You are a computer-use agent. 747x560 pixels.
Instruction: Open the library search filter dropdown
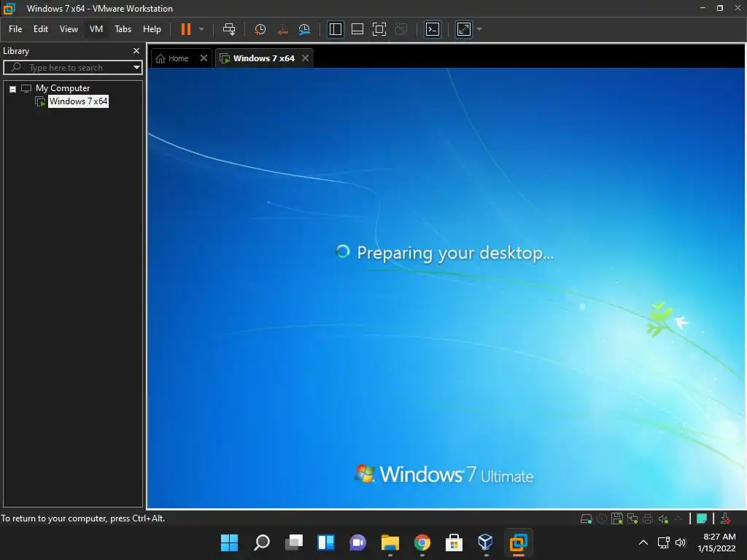tap(136, 68)
